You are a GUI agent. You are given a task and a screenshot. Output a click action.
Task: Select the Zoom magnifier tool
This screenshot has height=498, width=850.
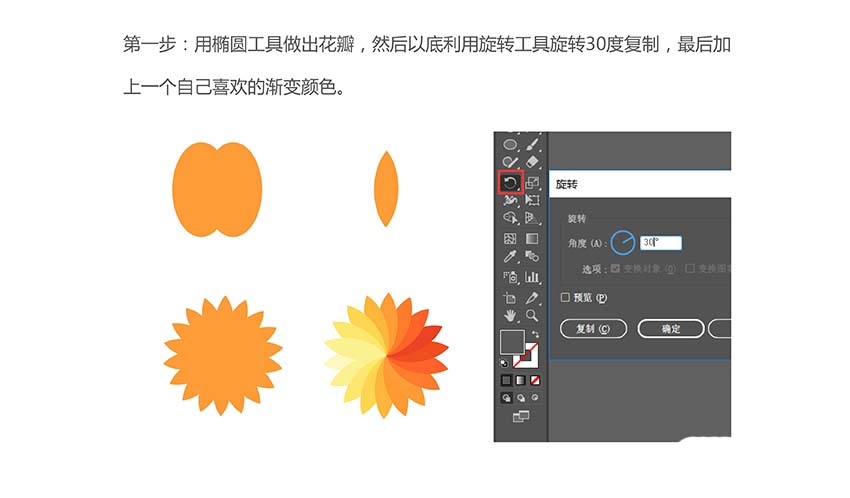coord(532,315)
